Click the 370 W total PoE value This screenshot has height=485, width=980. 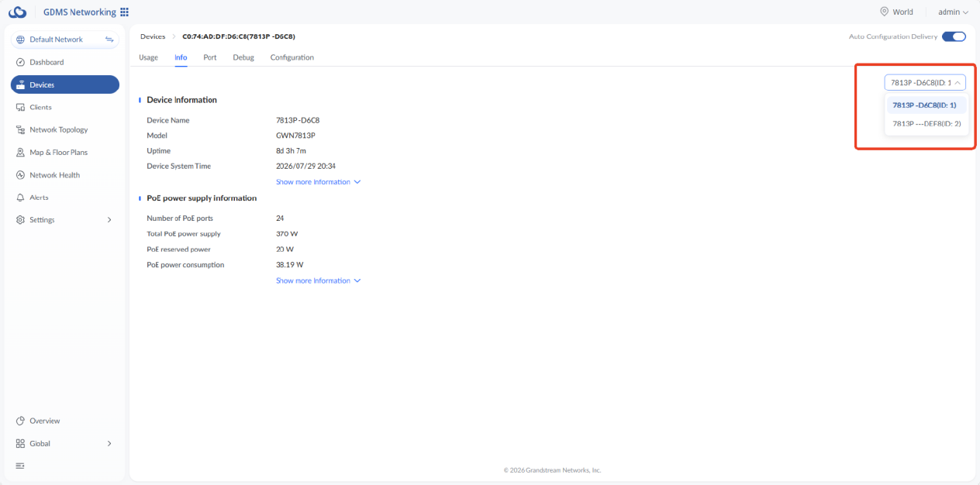287,234
